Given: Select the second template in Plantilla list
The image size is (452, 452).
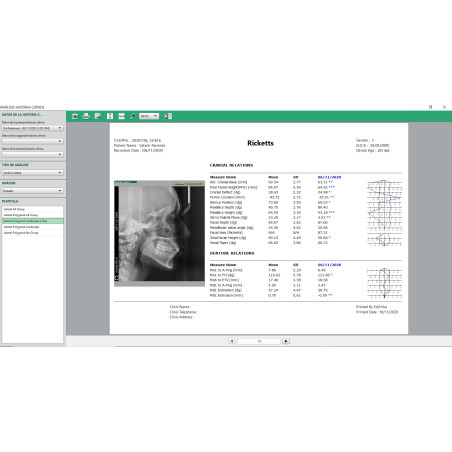Looking at the screenshot, I should pos(33,215).
